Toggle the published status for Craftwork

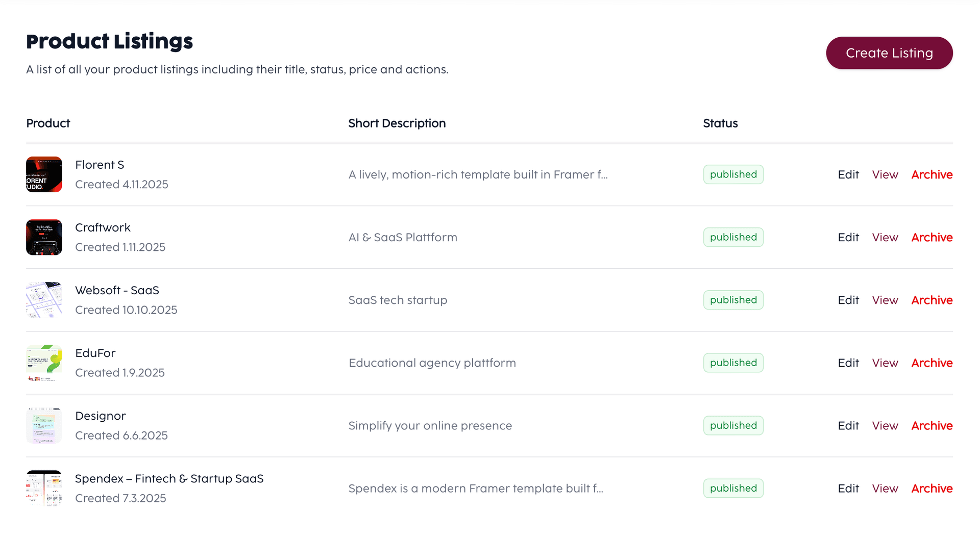733,237
